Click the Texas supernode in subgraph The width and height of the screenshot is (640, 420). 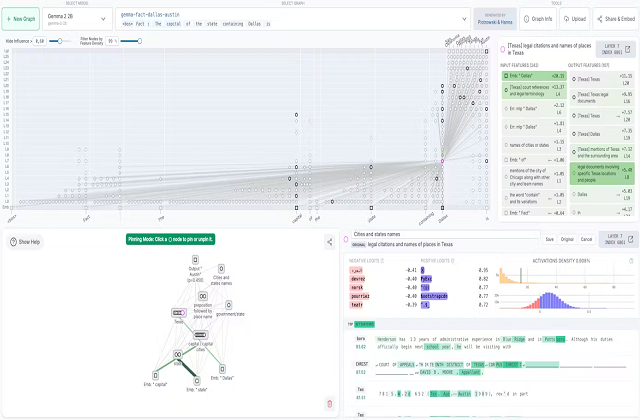tap(179, 313)
